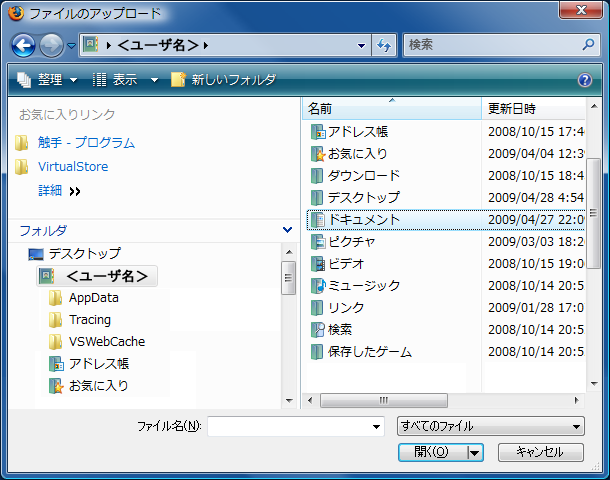
Task: Click the magnifier search icon
Action: pos(588,45)
